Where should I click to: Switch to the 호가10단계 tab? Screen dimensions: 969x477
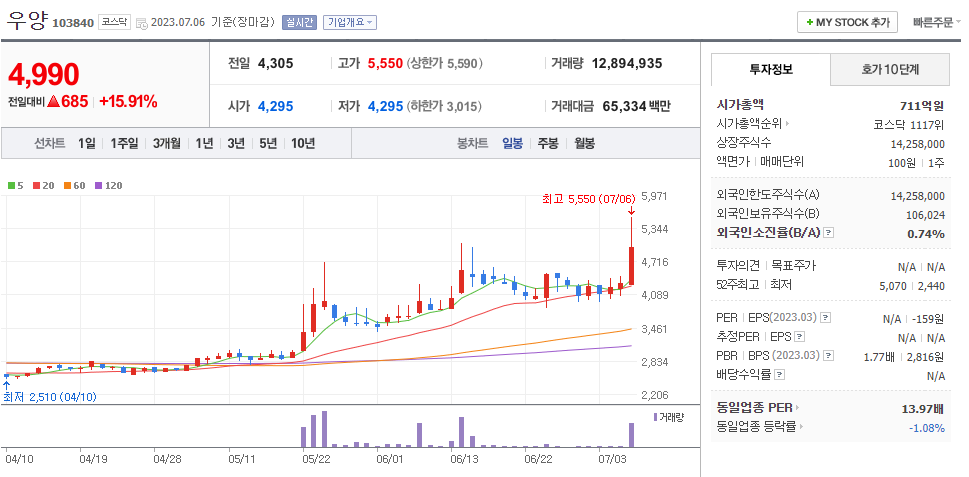[x=890, y=69]
